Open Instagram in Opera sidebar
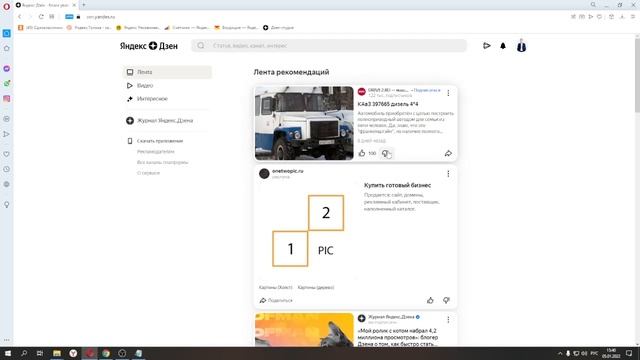The image size is (640, 360). [x=7, y=98]
